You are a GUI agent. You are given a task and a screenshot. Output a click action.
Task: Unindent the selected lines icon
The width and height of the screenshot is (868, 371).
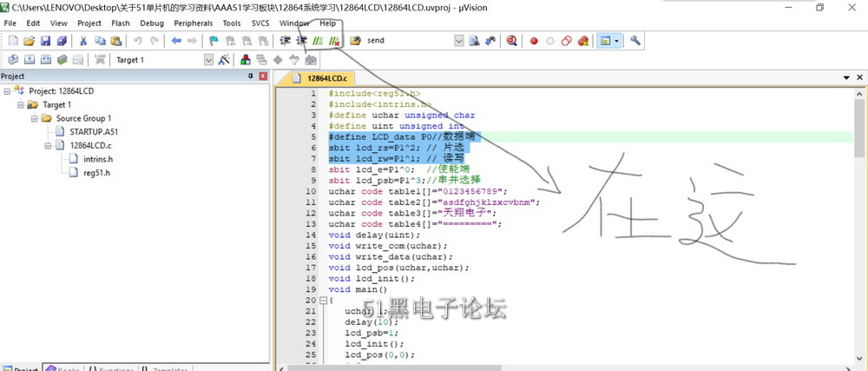[x=301, y=41]
